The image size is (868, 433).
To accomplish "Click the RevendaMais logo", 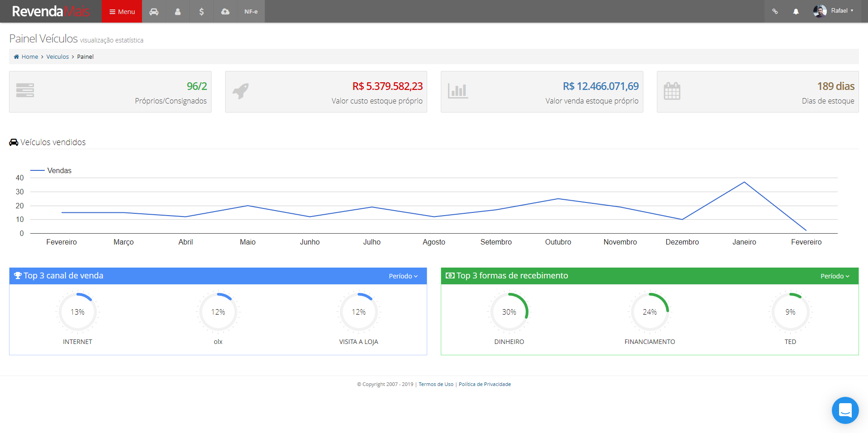I will pyautogui.click(x=51, y=11).
